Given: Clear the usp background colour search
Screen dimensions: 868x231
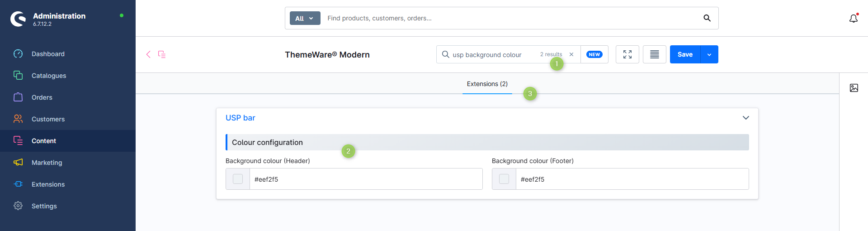Looking at the screenshot, I should tap(571, 54).
